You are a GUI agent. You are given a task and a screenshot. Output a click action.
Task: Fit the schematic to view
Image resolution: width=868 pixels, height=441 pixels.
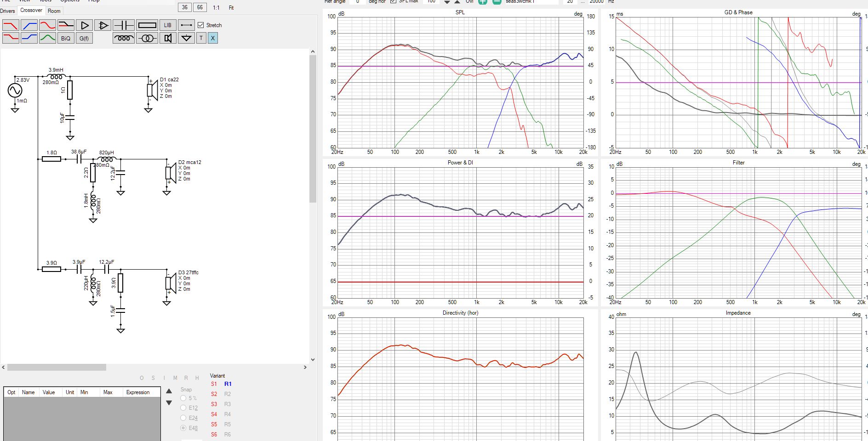(231, 8)
